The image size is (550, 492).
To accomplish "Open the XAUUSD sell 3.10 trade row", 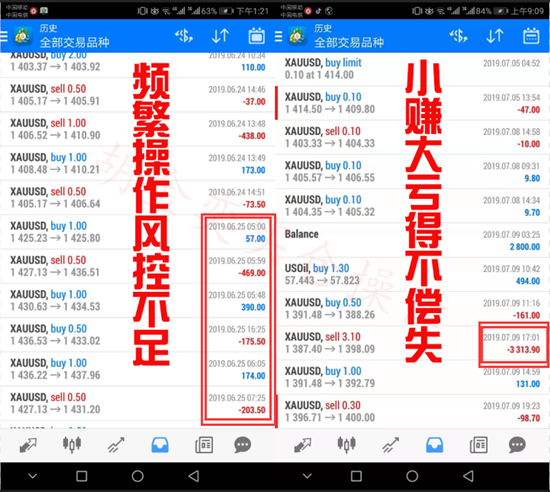I will pos(412,343).
